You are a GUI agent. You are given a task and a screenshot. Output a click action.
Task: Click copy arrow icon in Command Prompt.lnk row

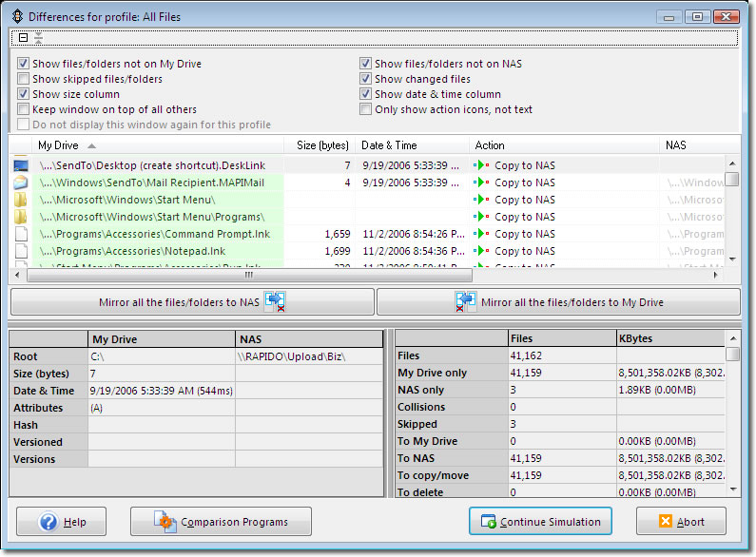(x=481, y=234)
